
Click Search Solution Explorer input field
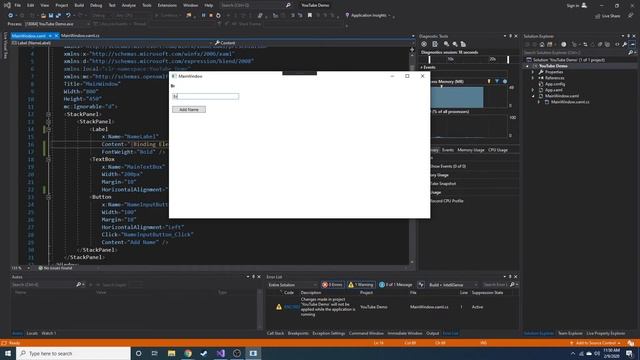click(x=576, y=53)
